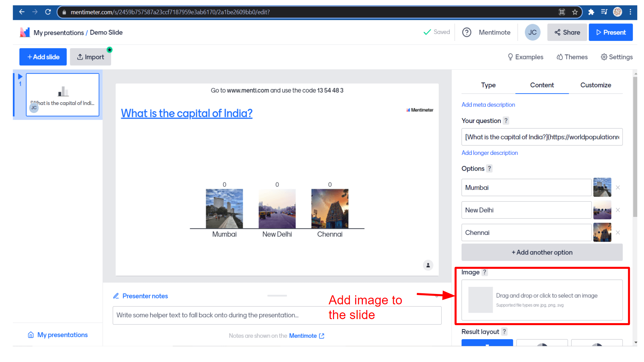This screenshot has height=362, width=644.
Task: Click the Mentimeter logo icon
Action: pyautogui.click(x=25, y=33)
